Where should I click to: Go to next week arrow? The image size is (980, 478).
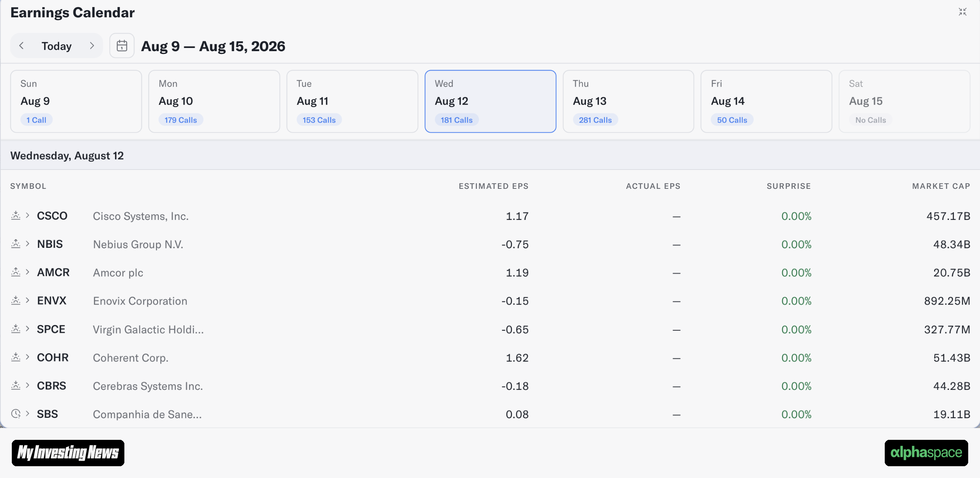(92, 46)
